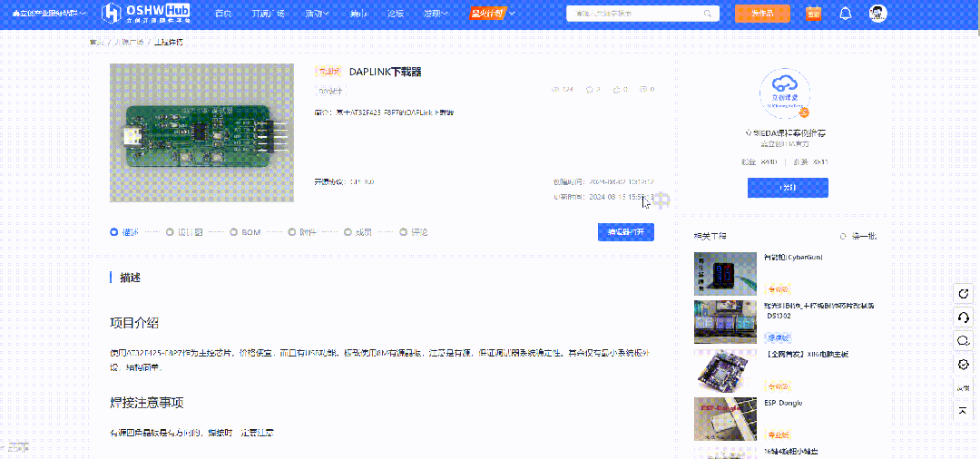This screenshot has height=459, width=980.
Task: Click the 开源广场 breadcrumb link
Action: (129, 42)
